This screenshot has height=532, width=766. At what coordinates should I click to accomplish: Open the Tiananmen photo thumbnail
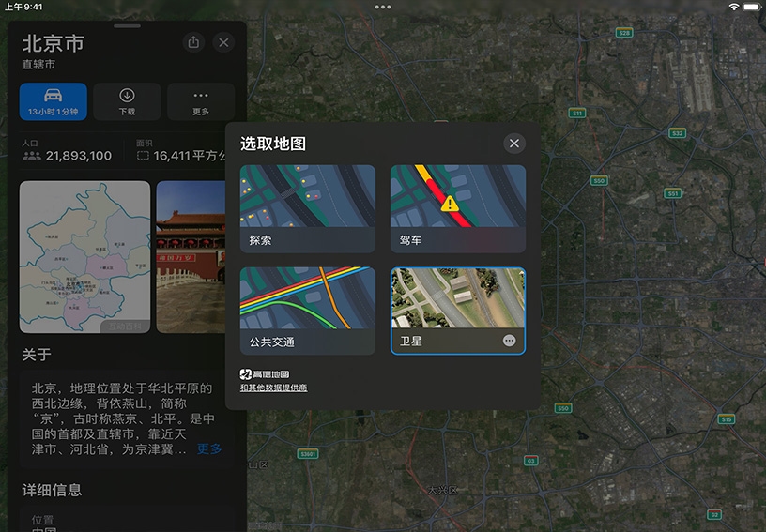coord(191,257)
